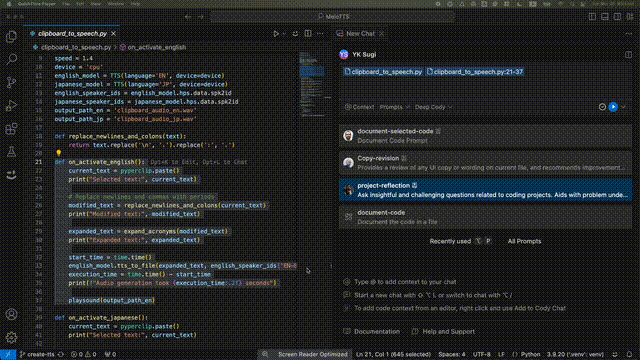Open Cody chat panel More Actions ellipsis

click(628, 33)
